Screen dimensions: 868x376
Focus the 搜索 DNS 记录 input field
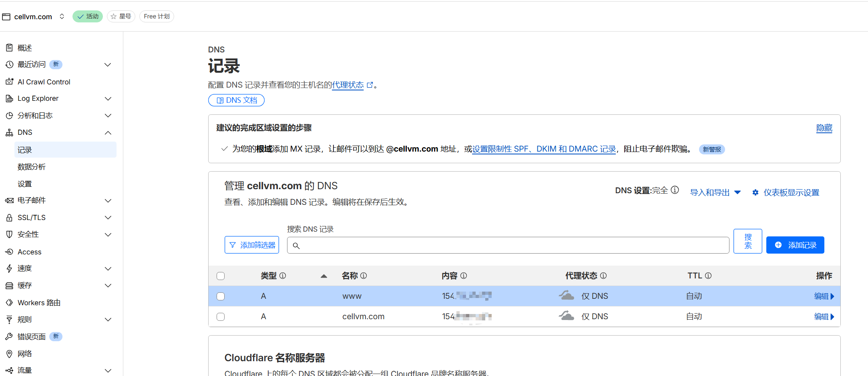point(508,245)
